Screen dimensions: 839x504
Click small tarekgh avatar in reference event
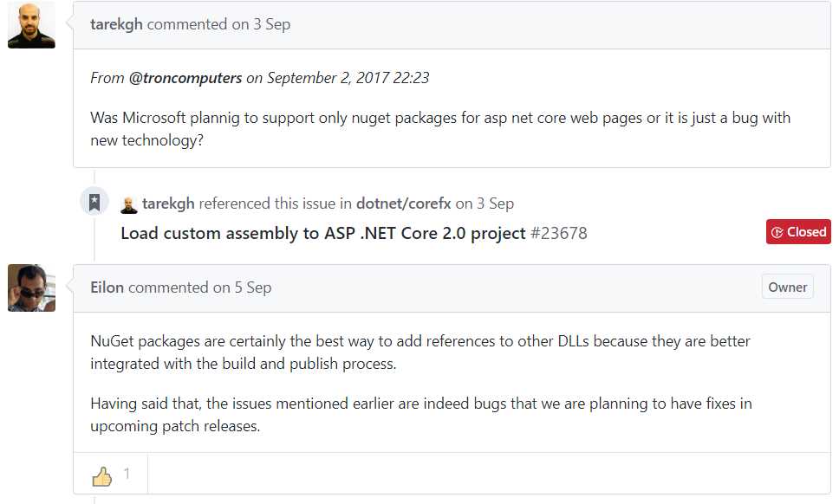tap(129, 204)
